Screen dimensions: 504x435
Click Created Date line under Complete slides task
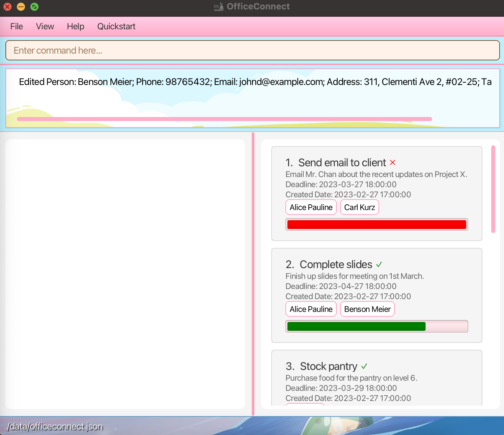(348, 296)
